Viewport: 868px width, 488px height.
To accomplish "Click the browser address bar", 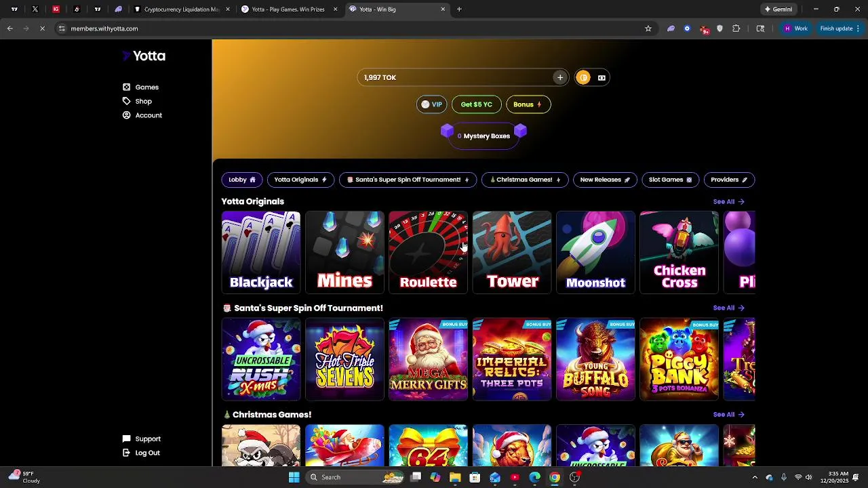I will tap(353, 28).
